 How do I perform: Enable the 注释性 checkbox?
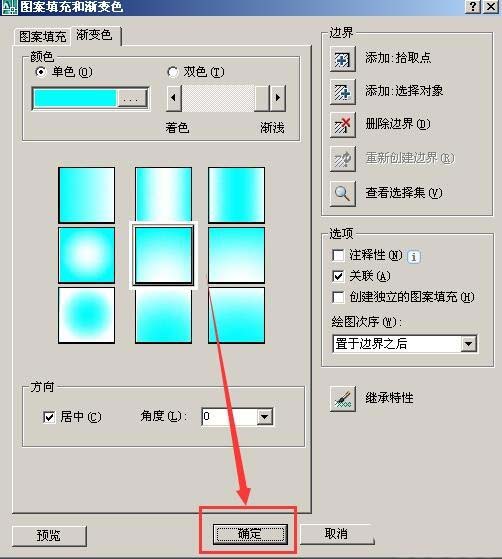click(x=338, y=255)
